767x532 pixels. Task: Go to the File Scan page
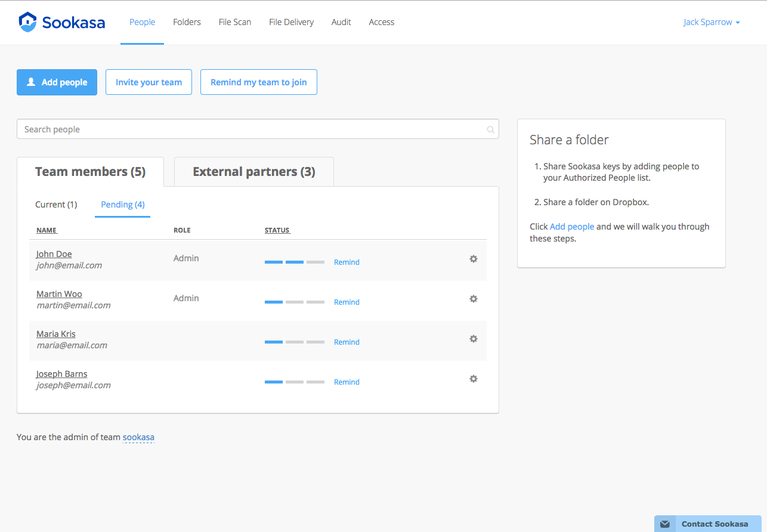pyautogui.click(x=235, y=22)
